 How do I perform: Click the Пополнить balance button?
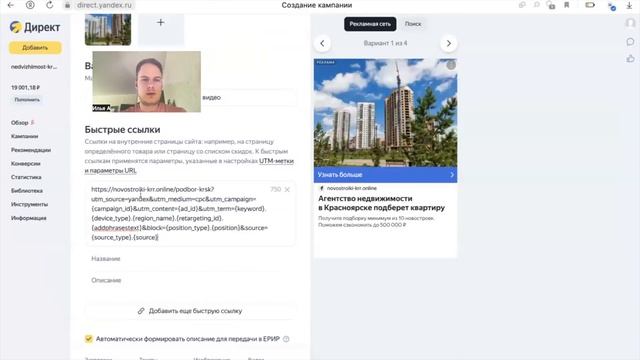tap(27, 100)
